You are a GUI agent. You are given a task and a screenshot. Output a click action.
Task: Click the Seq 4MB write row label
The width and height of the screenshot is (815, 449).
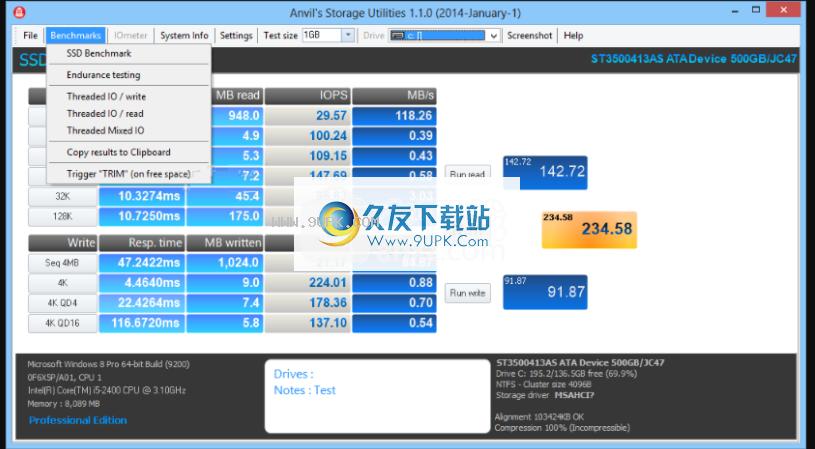[62, 263]
